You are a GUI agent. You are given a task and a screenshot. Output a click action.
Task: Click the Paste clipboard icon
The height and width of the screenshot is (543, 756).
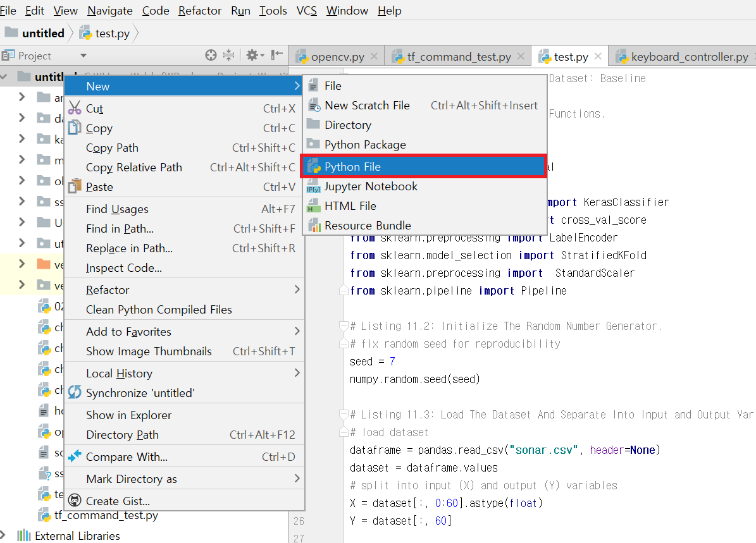tap(75, 186)
